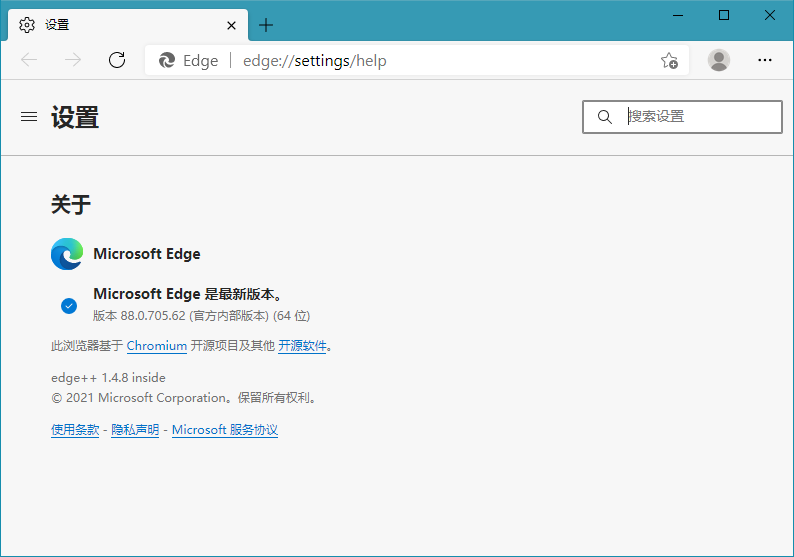Open a new tab with plus button
Screen dimensions: 794x557
266,25
